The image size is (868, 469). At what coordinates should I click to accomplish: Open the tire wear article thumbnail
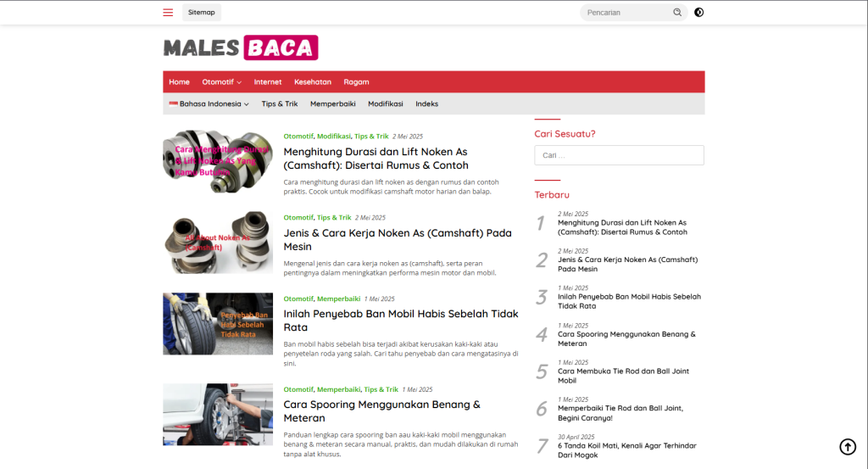pyautogui.click(x=218, y=324)
